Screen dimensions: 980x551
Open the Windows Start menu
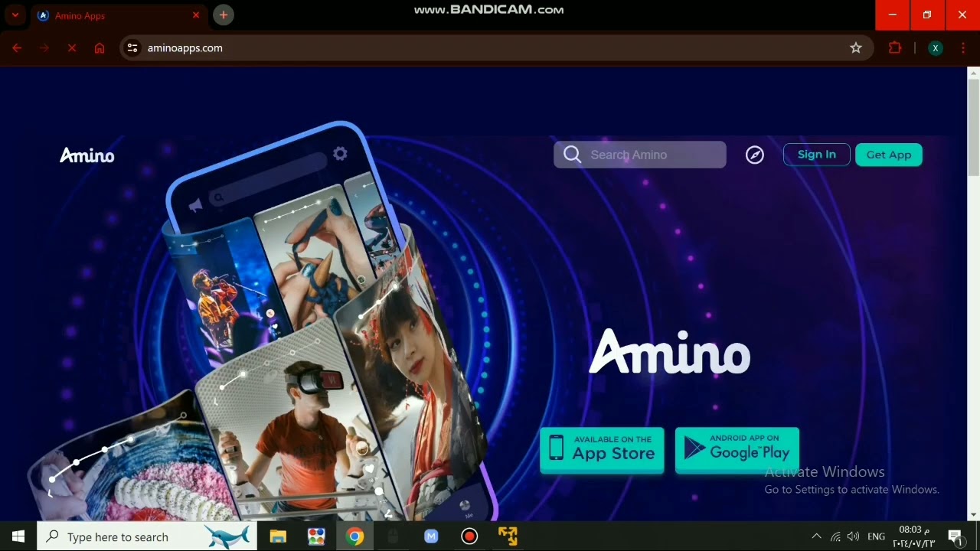tap(18, 536)
